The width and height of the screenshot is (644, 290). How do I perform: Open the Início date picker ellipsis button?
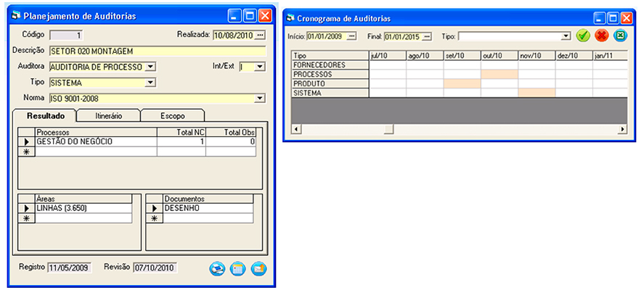[351, 36]
